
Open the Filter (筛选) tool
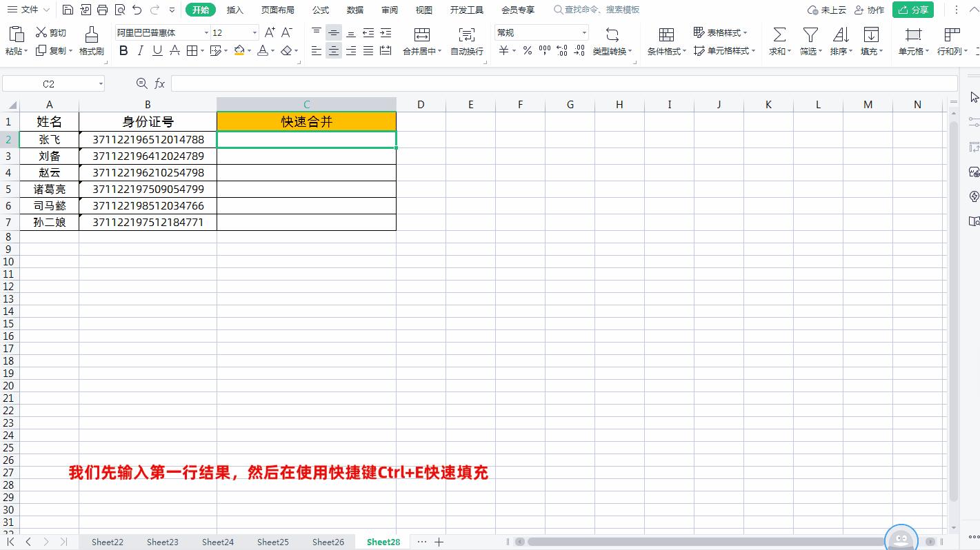pyautogui.click(x=810, y=41)
